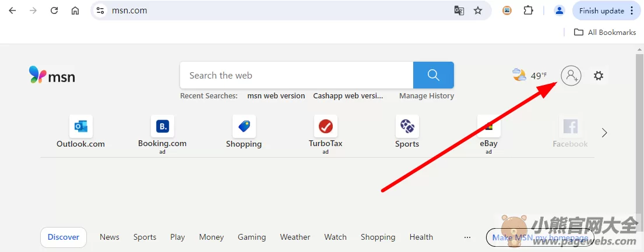Click the Finish update button
Image resolution: width=644 pixels, height=252 pixels.
coord(601,11)
